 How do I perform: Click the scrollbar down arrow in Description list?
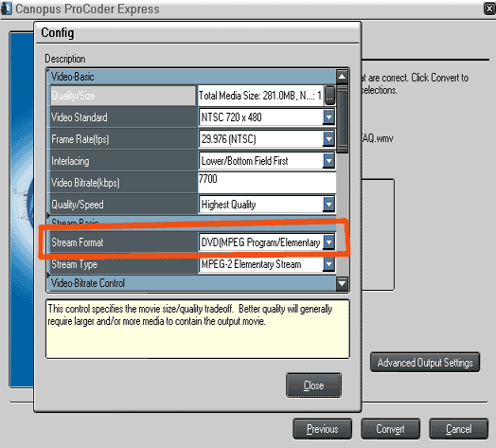tap(342, 283)
